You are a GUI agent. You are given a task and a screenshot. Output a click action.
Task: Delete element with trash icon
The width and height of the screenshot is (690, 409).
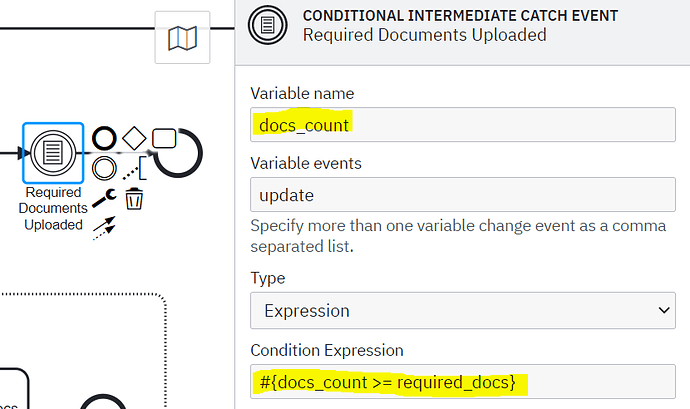134,199
